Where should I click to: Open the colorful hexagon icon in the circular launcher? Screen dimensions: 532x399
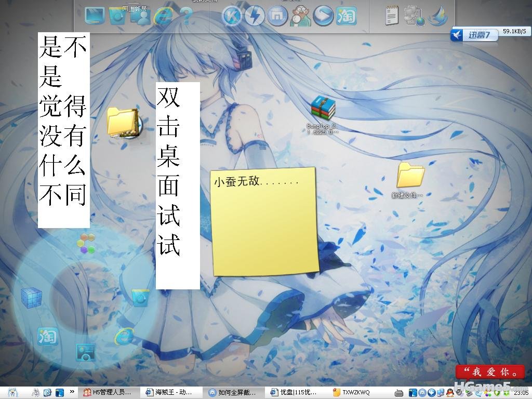(x=86, y=243)
